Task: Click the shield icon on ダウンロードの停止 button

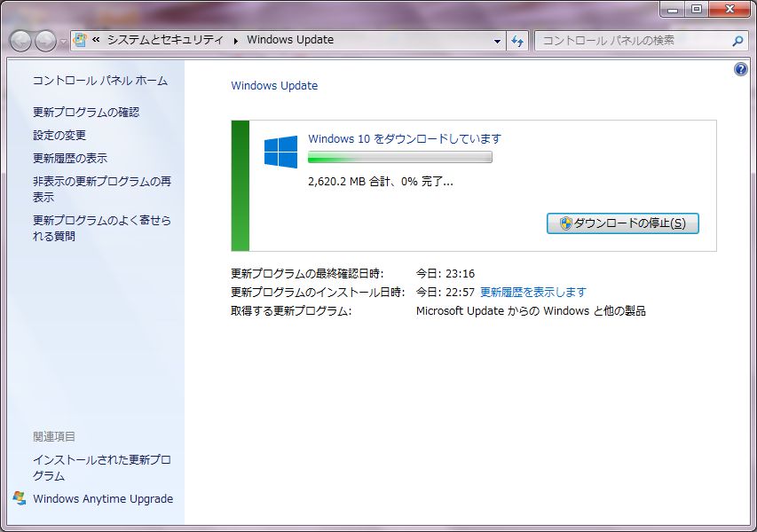Action: (x=566, y=223)
